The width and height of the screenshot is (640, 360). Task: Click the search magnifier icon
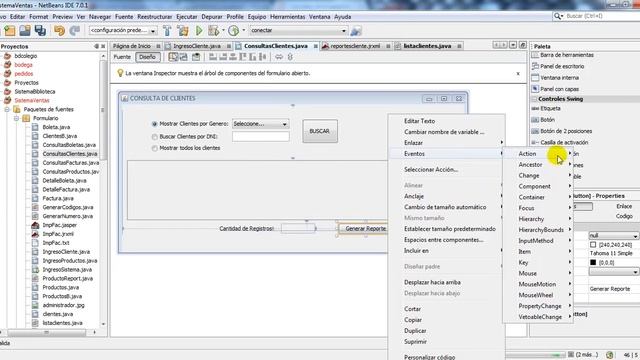coord(557,16)
